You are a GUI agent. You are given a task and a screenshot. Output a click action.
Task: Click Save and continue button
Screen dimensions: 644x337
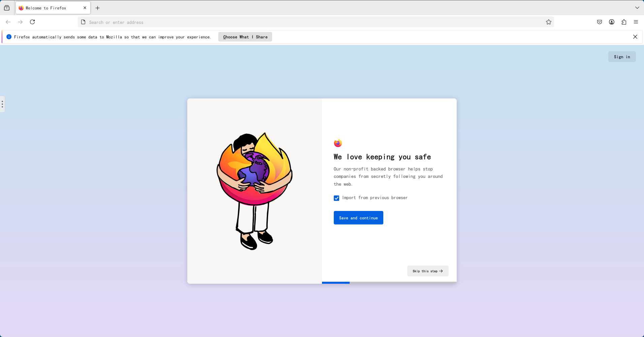[x=358, y=218]
